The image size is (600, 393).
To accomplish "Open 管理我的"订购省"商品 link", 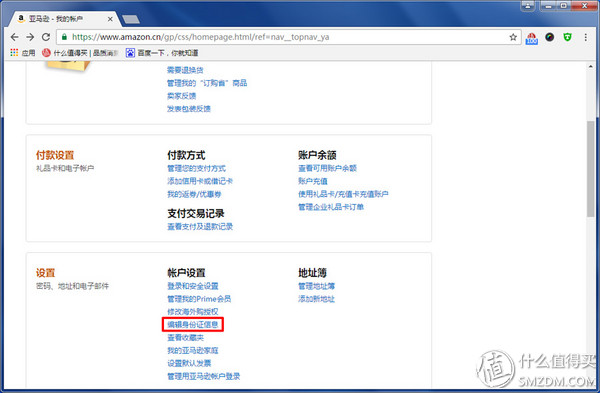I will point(207,83).
